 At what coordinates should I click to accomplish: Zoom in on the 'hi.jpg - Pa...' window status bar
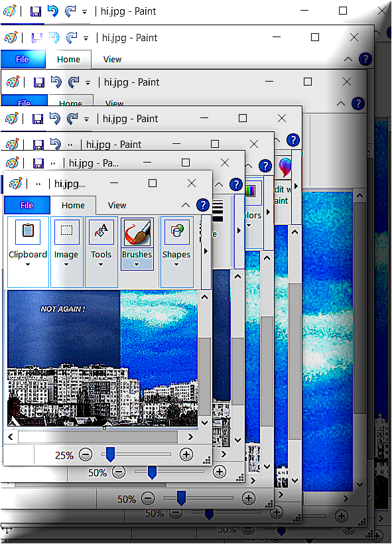coord(220,472)
